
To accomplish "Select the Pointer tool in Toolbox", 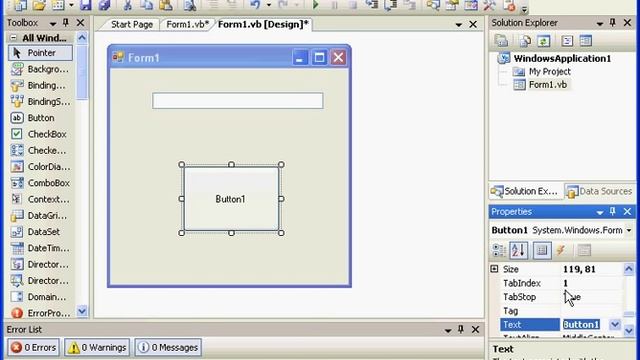I will pos(40,53).
